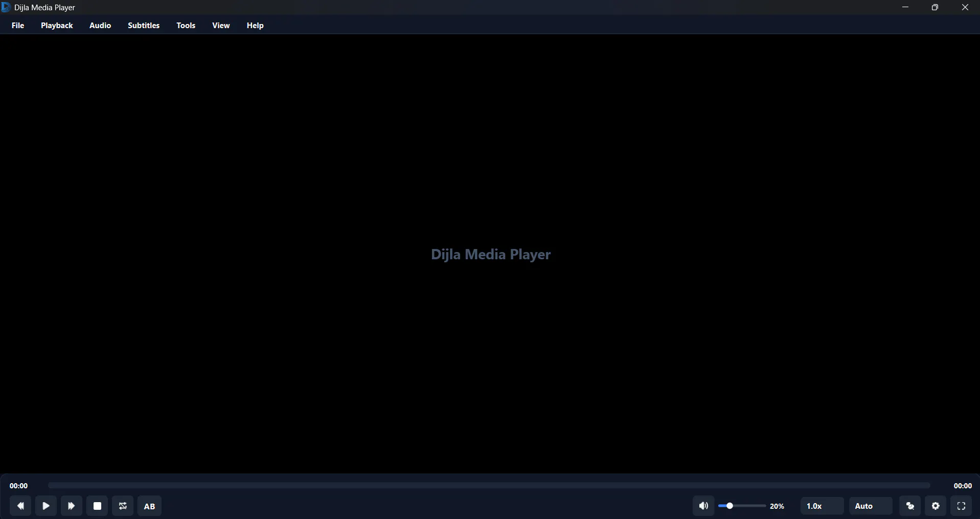Toggle the repeat loop button
980x519 pixels.
(x=123, y=506)
